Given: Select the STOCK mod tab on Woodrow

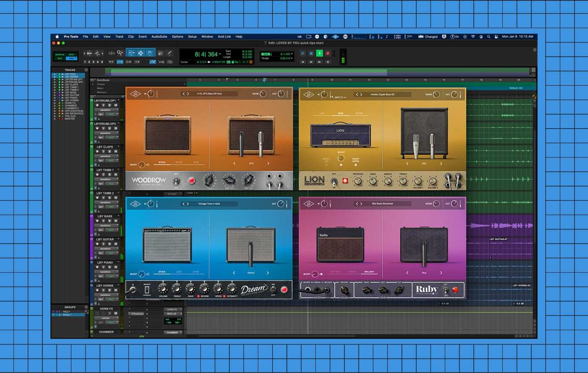Looking at the screenshot, I should [x=162, y=162].
